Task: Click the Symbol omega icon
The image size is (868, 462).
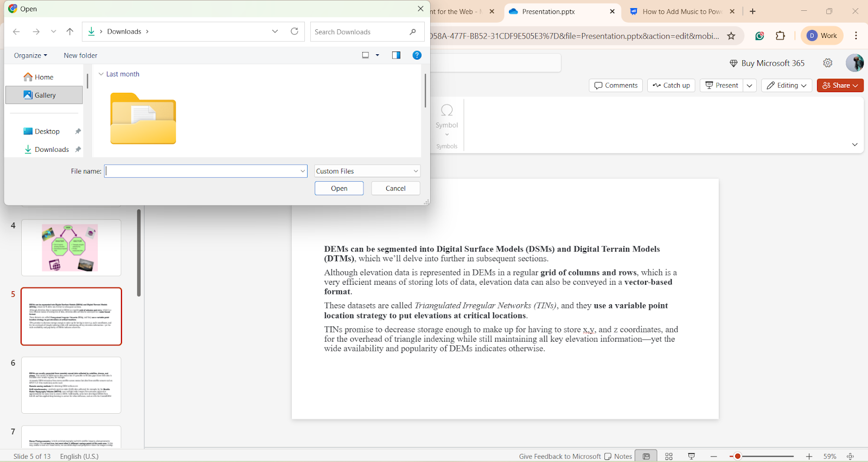Action: pos(447,111)
